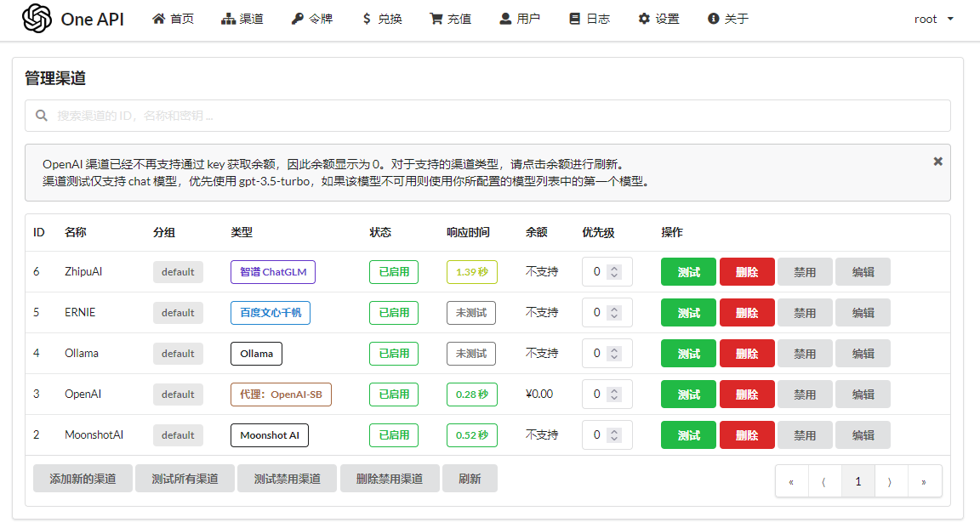Open the 兑换 redeem menu
Screen dimensions: 980x528
pos(382,19)
